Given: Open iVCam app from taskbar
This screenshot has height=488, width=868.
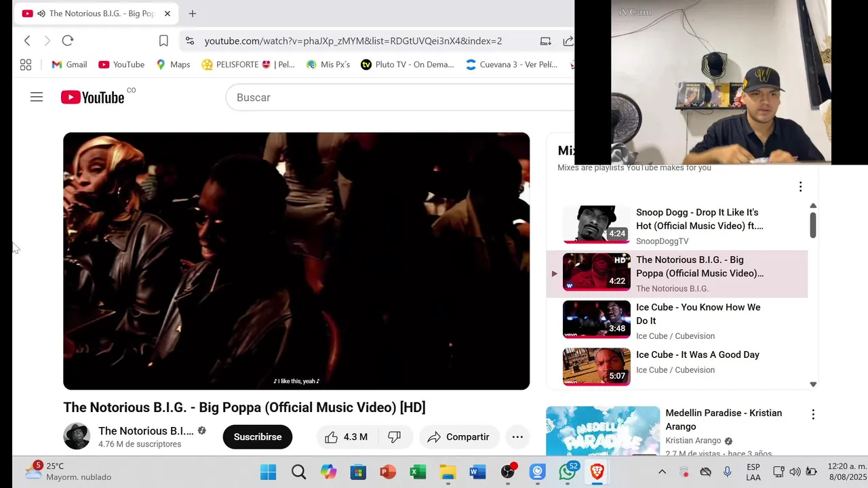Looking at the screenshot, I should [x=538, y=472].
